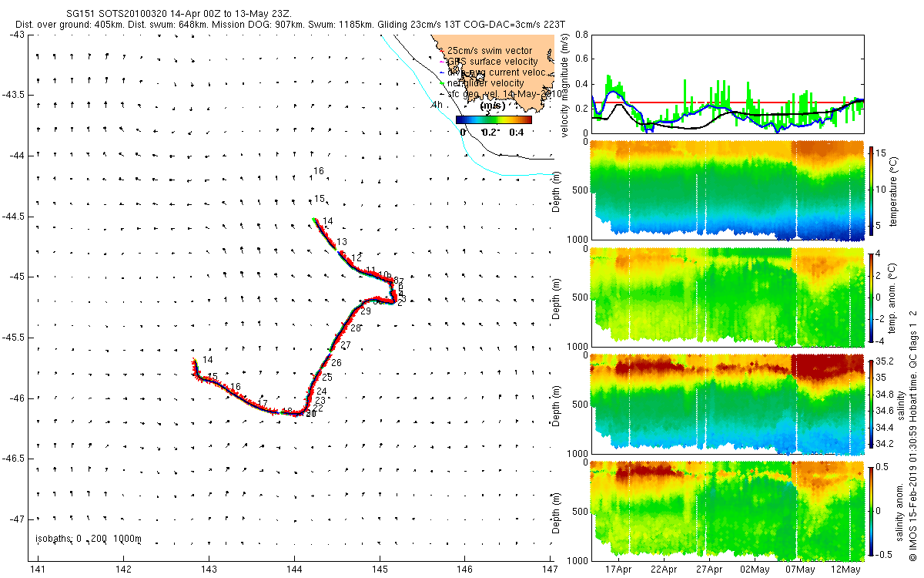The image size is (924, 578).
Task: Click the map velocity colorbar labeled (m/s)
Action: pyautogui.click(x=494, y=119)
